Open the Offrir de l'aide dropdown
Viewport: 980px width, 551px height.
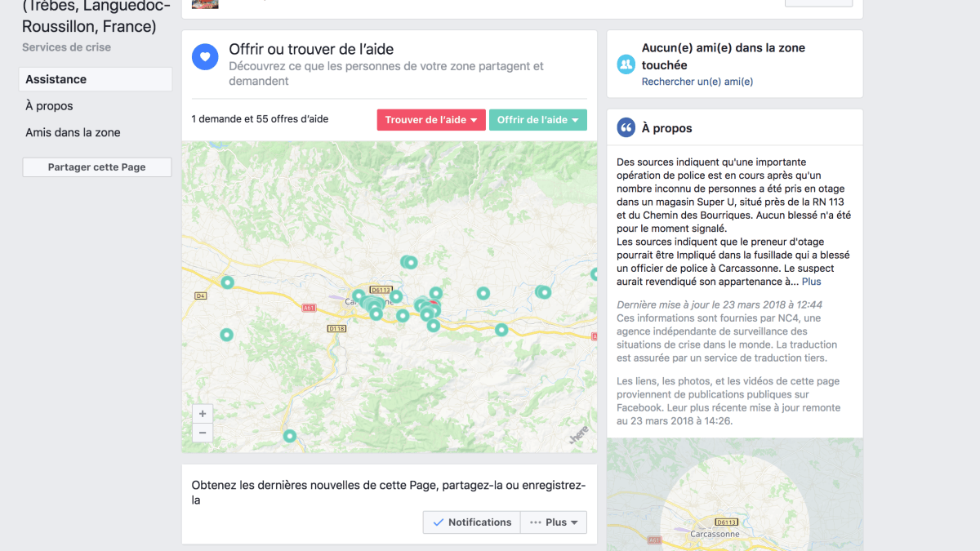pyautogui.click(x=538, y=120)
